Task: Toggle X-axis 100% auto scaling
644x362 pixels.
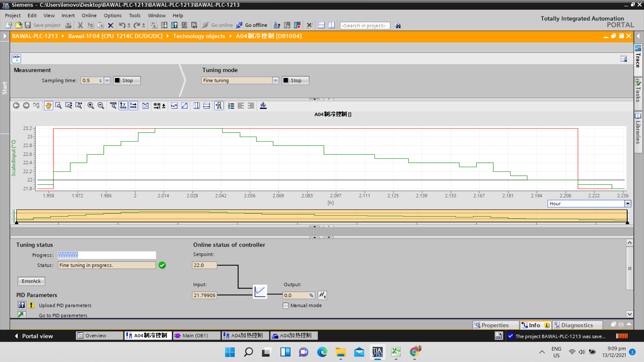Action: pos(133,106)
